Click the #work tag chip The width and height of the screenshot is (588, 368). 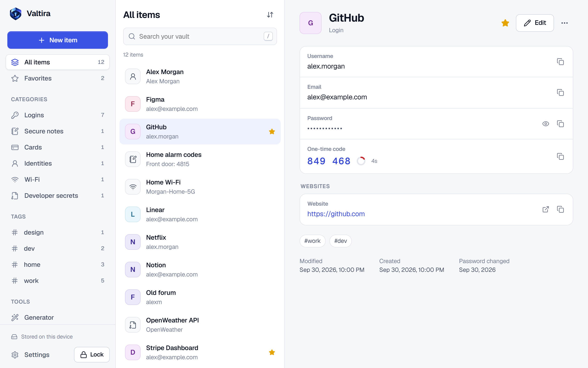coord(312,241)
